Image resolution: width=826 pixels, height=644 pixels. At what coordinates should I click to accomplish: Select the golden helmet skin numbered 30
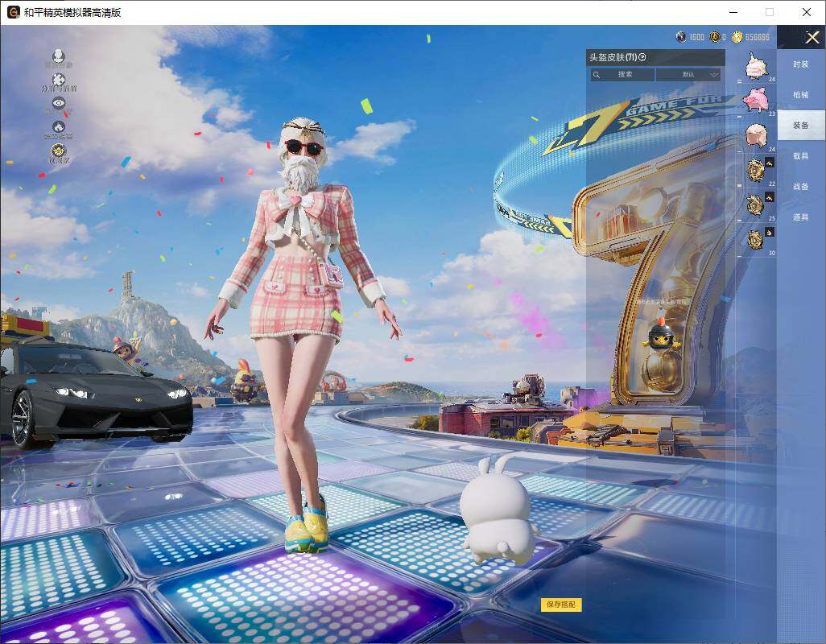click(756, 240)
